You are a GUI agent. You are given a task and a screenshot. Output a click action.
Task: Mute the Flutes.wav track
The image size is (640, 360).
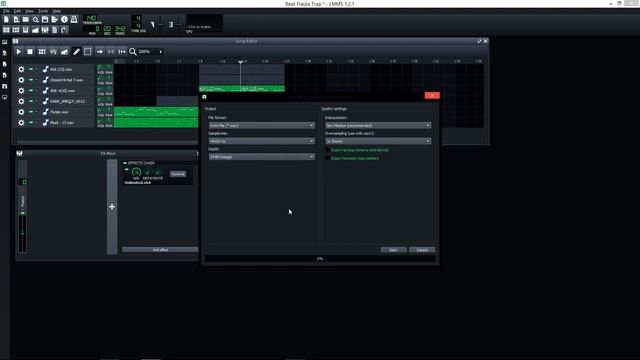click(31, 112)
